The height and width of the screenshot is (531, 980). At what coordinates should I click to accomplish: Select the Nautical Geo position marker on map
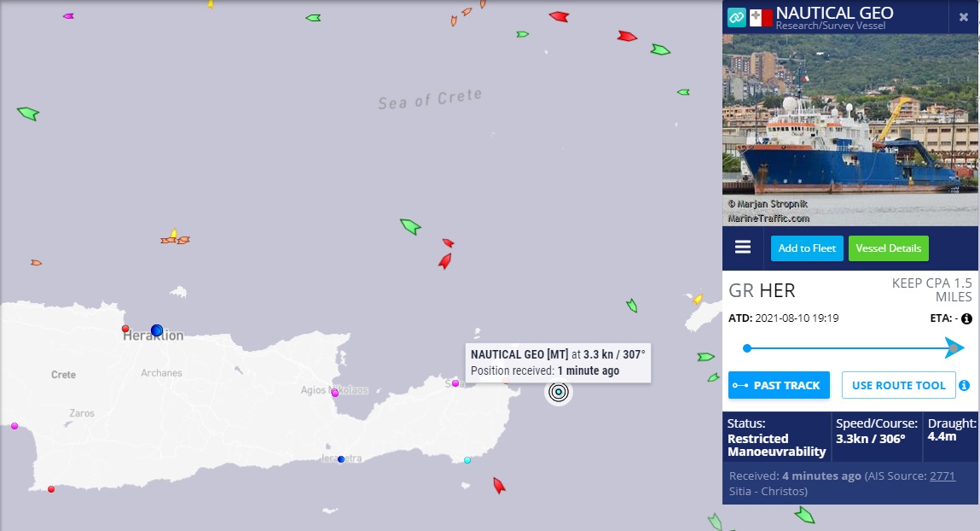click(558, 392)
